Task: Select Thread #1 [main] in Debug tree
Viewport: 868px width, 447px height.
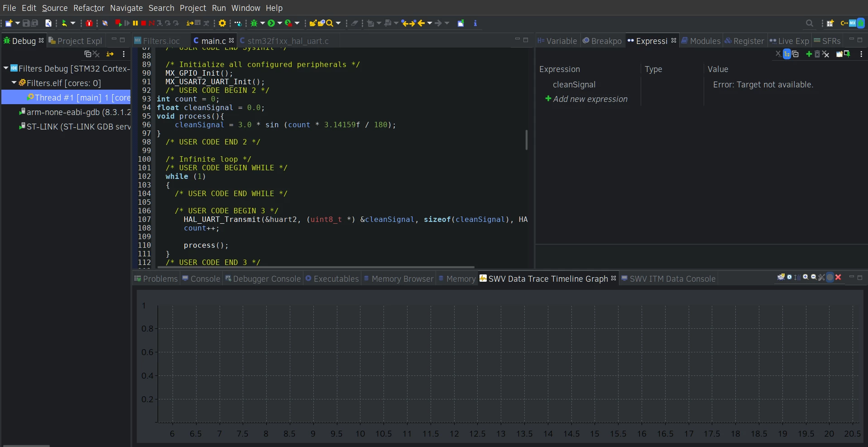Action: [66, 97]
